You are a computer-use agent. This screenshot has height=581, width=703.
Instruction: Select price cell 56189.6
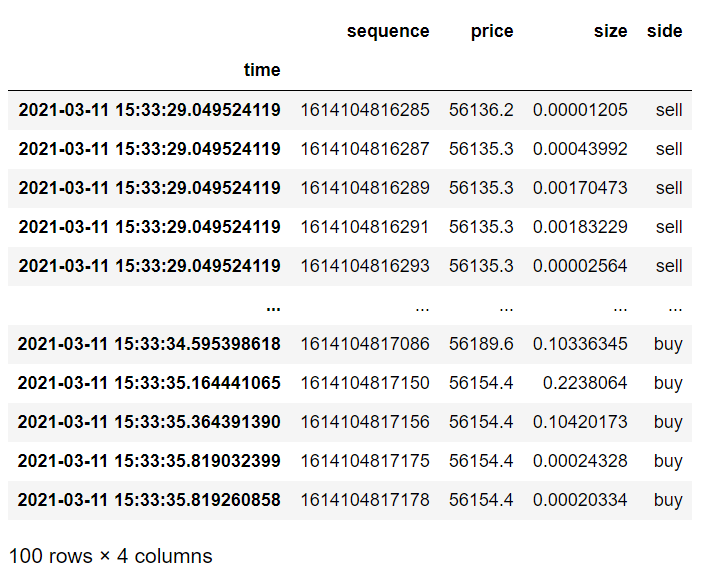coord(481,344)
